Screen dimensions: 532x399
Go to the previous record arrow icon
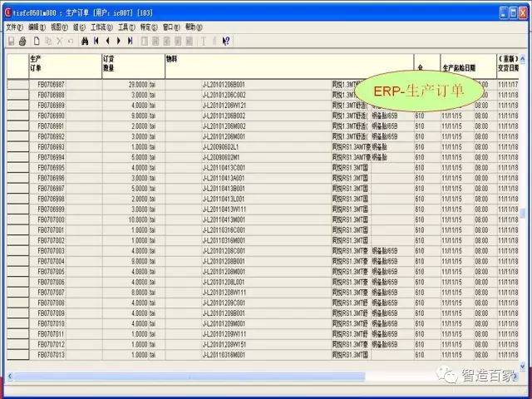pos(108,41)
